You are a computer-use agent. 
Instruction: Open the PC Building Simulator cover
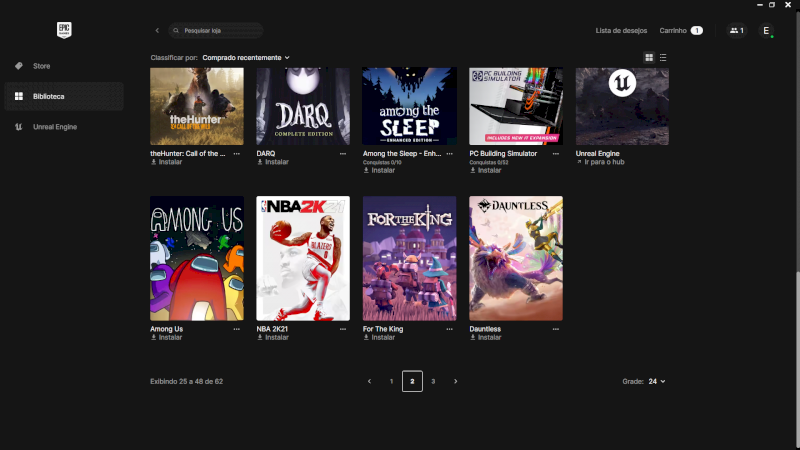coord(516,106)
